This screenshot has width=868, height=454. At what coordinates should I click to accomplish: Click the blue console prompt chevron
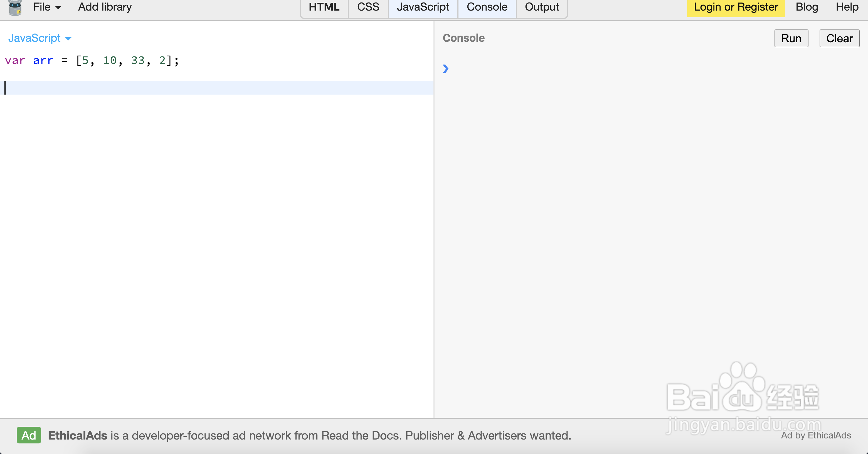click(445, 69)
